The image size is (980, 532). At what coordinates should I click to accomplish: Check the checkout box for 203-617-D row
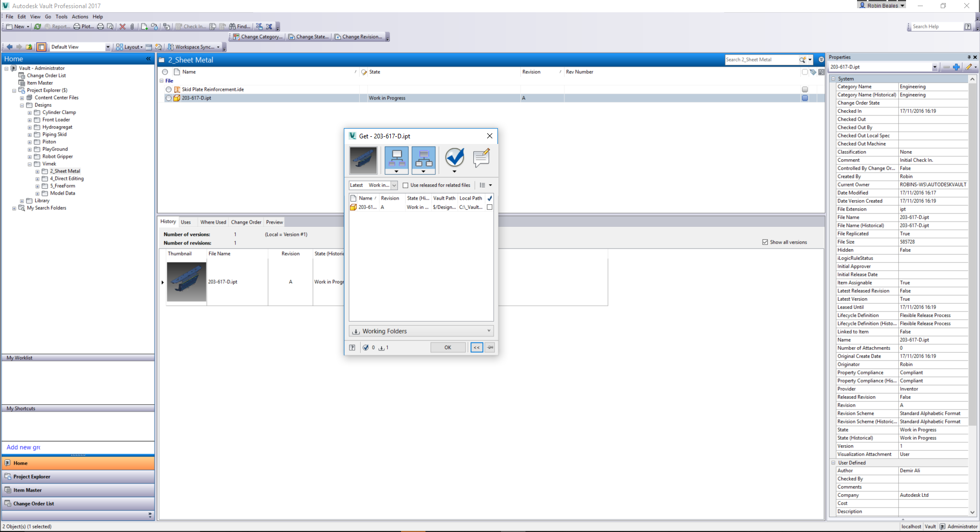pos(490,207)
